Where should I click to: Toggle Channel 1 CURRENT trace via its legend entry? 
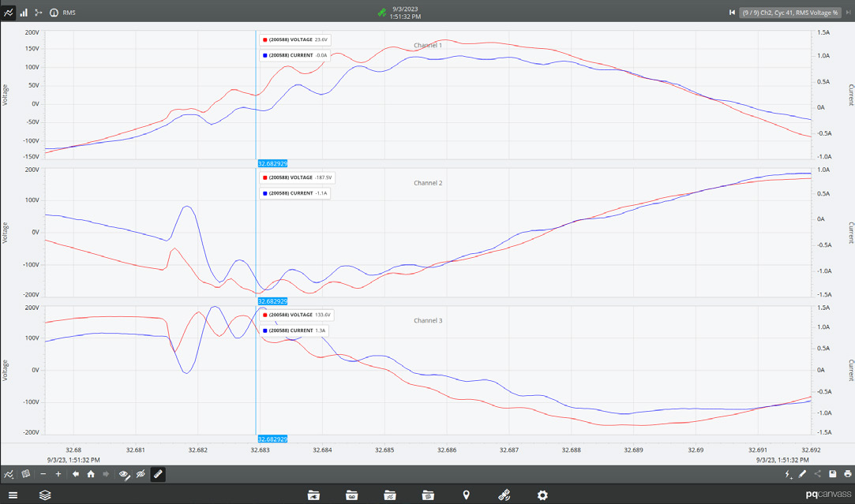pyautogui.click(x=293, y=54)
